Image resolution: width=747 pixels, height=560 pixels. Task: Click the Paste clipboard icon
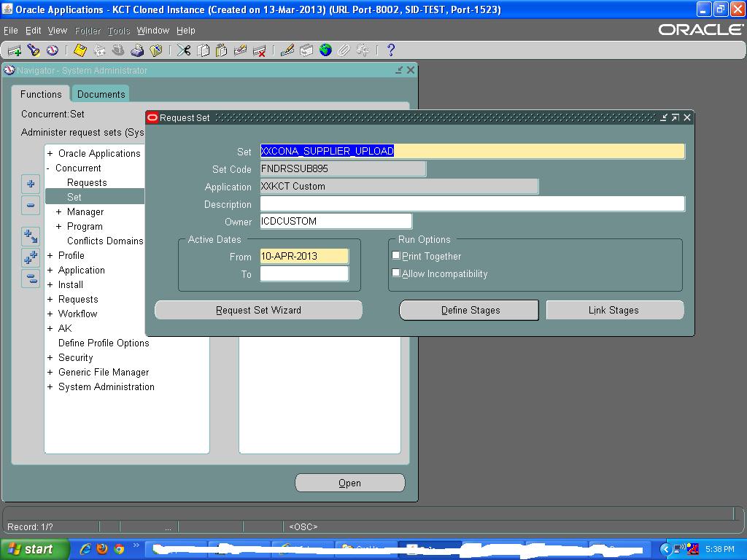coord(222,50)
